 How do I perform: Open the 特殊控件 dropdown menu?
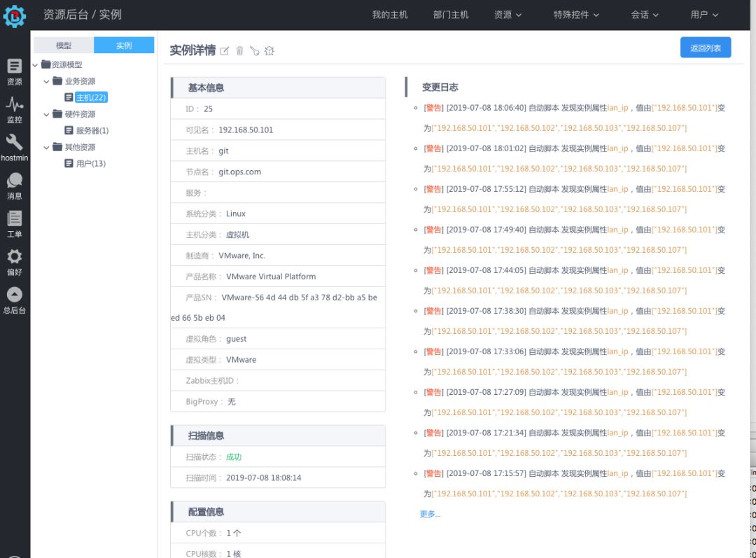coord(576,15)
